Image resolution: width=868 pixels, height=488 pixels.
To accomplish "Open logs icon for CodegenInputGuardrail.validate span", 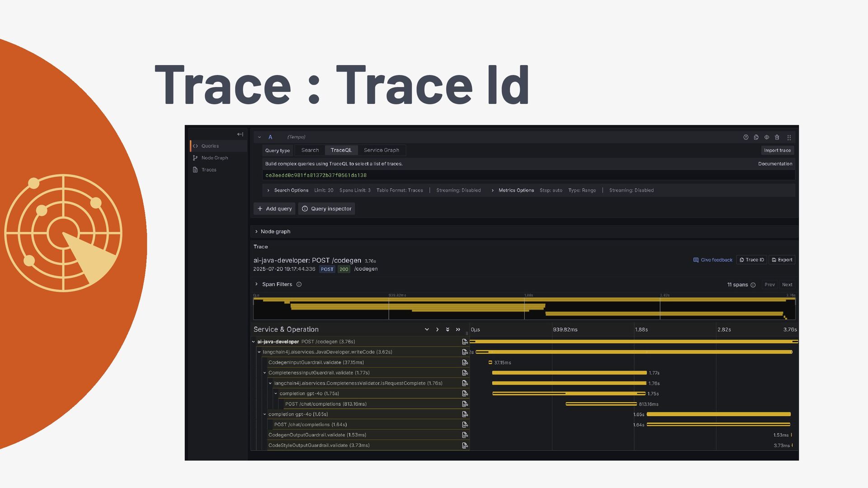I will tap(465, 362).
